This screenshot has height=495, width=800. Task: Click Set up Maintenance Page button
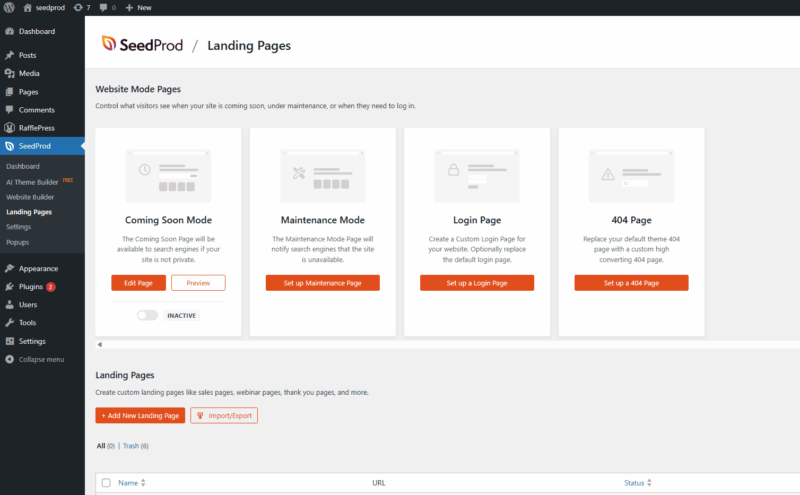coord(322,283)
